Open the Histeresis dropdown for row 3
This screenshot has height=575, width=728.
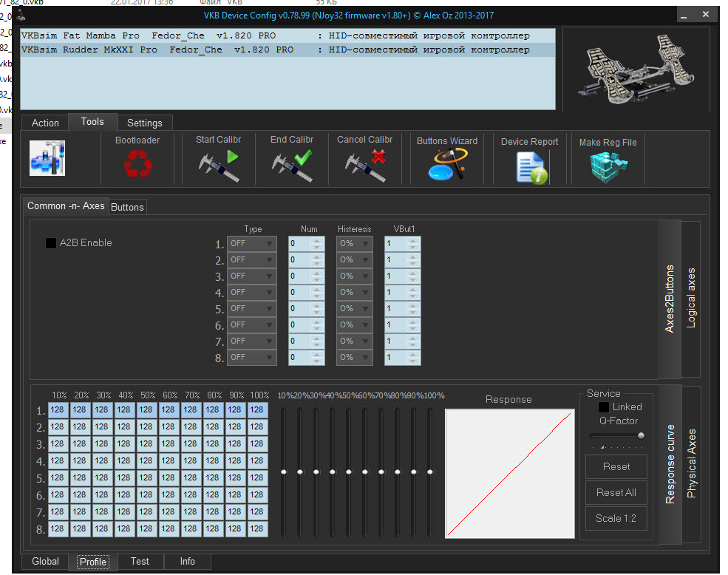click(x=354, y=276)
